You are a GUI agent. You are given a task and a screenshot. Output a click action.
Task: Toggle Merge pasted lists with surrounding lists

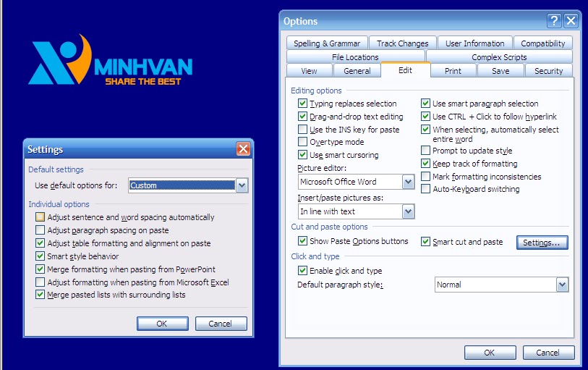coord(40,295)
